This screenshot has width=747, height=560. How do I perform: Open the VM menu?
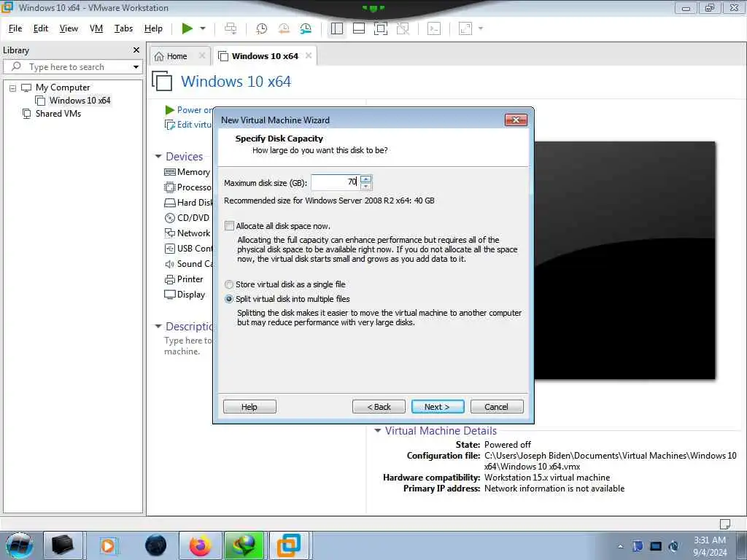[x=96, y=28]
